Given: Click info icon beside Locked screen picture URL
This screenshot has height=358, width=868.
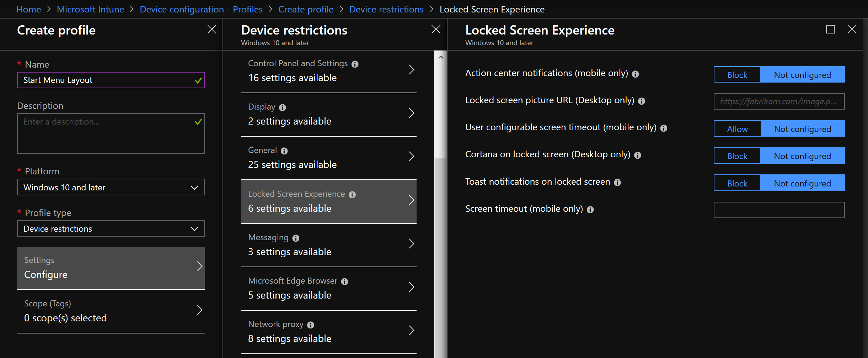Looking at the screenshot, I should 642,101.
